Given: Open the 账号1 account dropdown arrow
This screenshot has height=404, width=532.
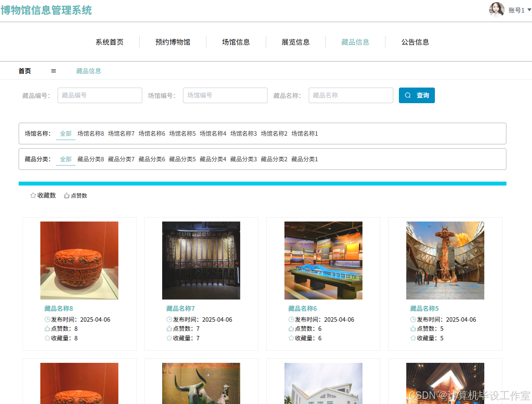Looking at the screenshot, I should 529,10.
